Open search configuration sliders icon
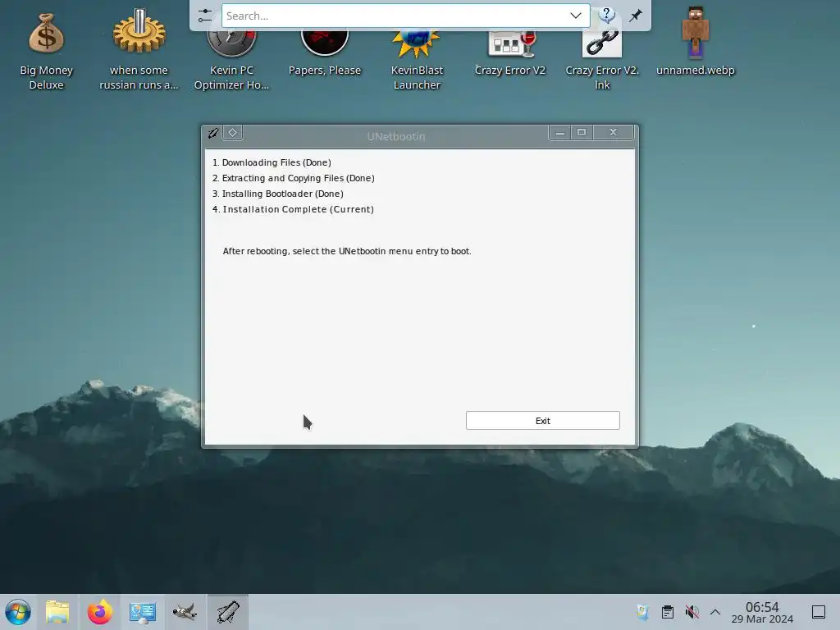 [204, 16]
